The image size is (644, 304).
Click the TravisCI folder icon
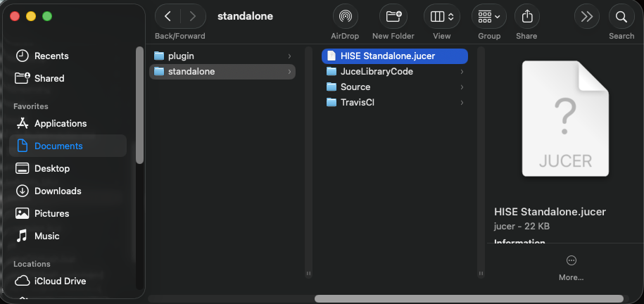click(x=332, y=102)
